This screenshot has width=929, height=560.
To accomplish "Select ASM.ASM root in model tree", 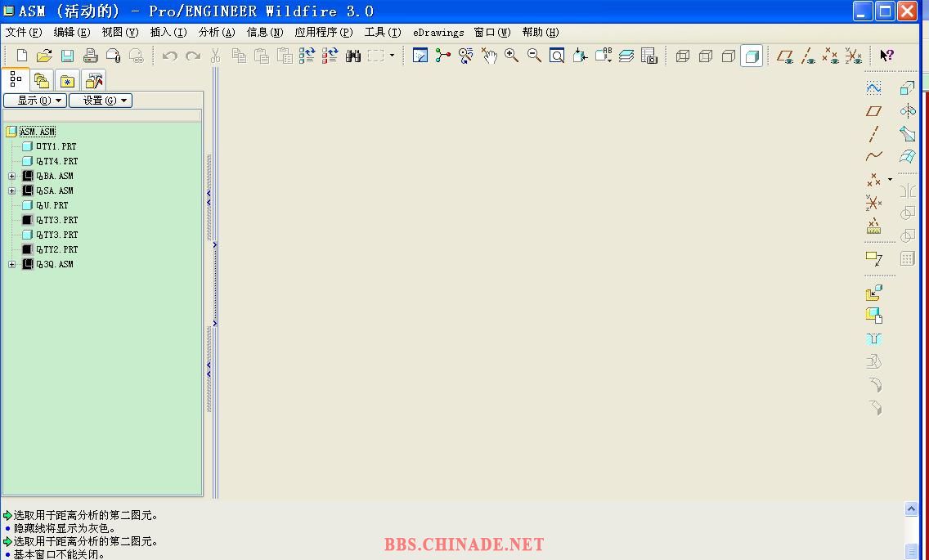I will coord(38,132).
